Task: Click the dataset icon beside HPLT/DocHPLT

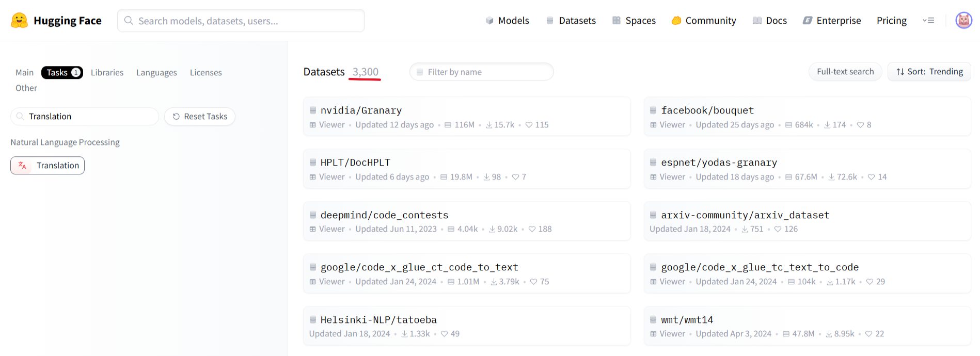Action: coord(312,163)
